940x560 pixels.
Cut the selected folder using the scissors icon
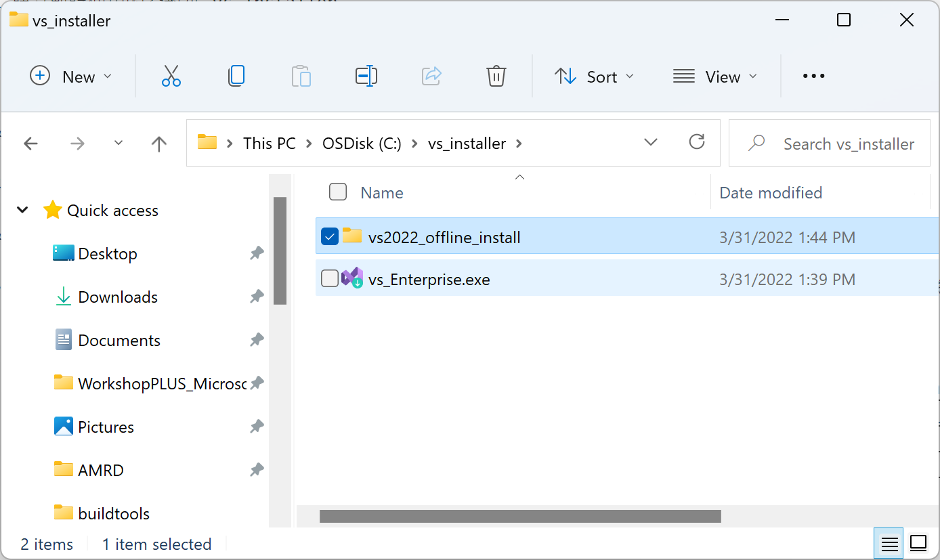[171, 76]
